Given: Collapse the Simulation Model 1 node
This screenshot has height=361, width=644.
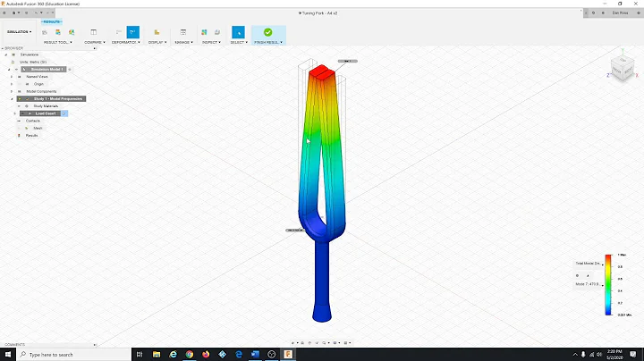Looking at the screenshot, I should click(x=9, y=70).
